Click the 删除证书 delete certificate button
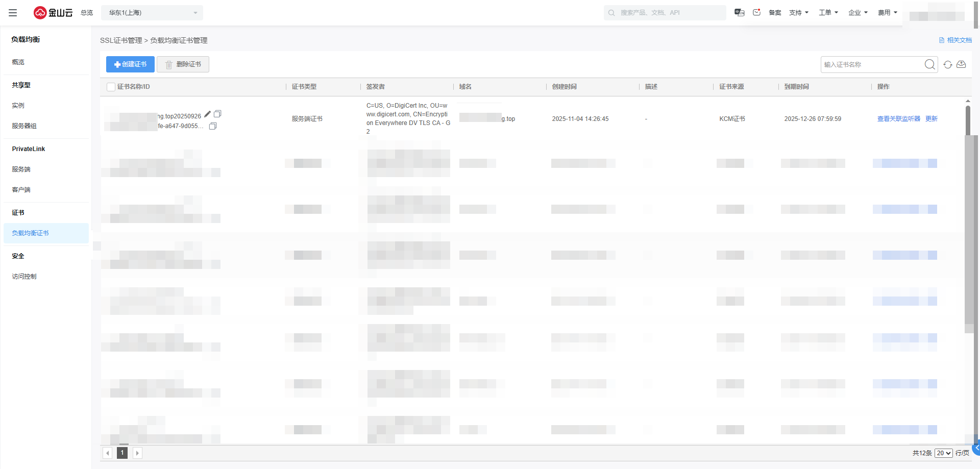The width and height of the screenshot is (980, 469). click(183, 64)
